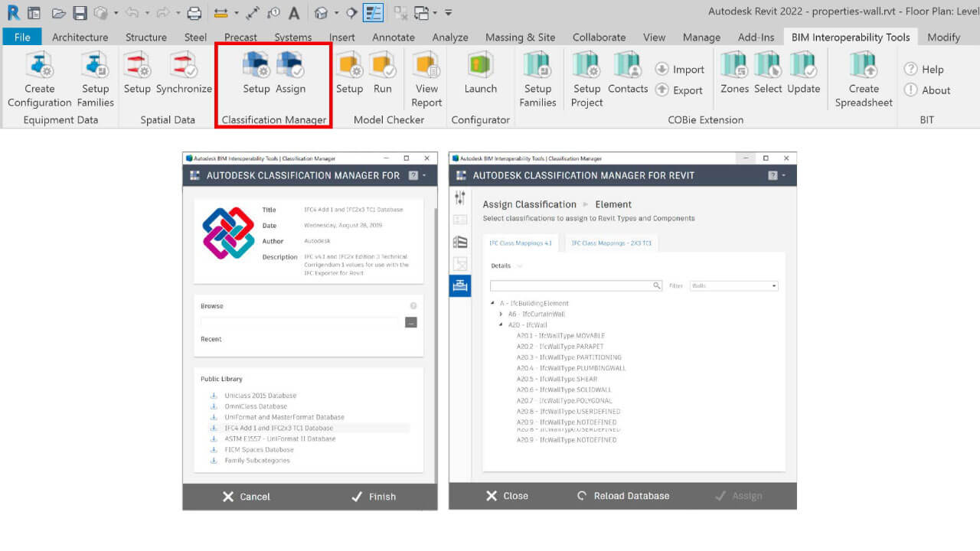The image size is (980, 551).
Task: Open Customize Quick Access Toolbar dropdown
Action: pos(448,13)
